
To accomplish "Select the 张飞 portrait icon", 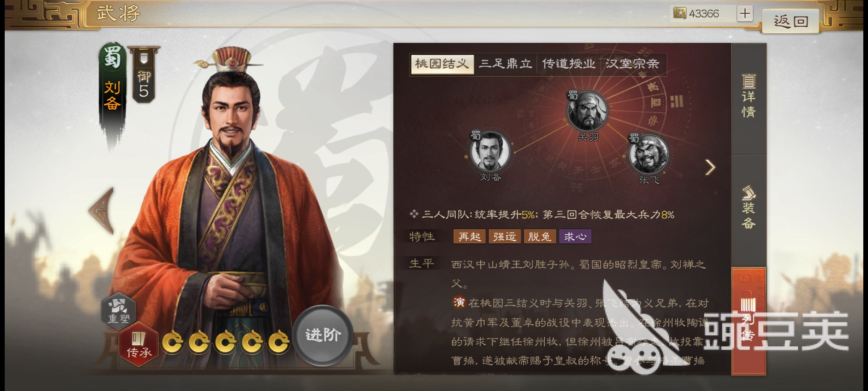I will click(648, 154).
